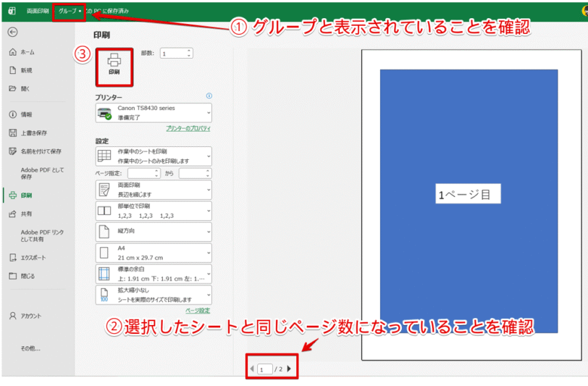Click the export icon beside エクスポート
The height and width of the screenshot is (386, 588).
tap(13, 258)
